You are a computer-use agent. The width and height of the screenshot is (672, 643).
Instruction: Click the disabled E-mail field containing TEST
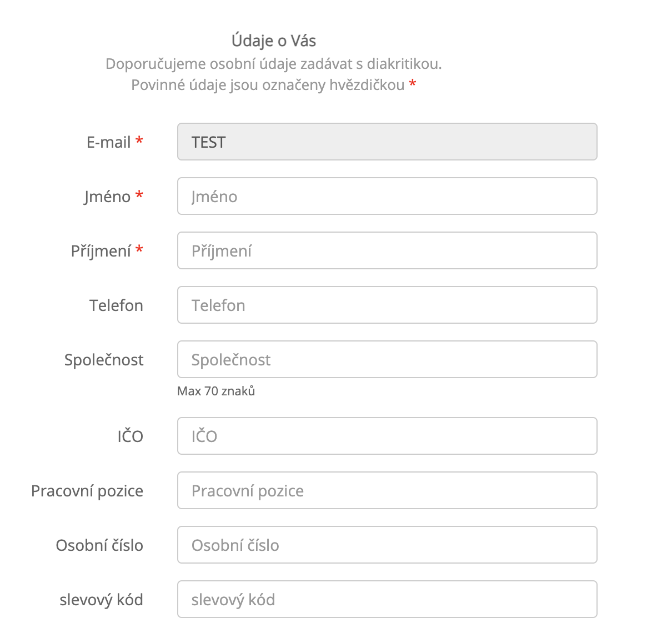click(x=387, y=142)
